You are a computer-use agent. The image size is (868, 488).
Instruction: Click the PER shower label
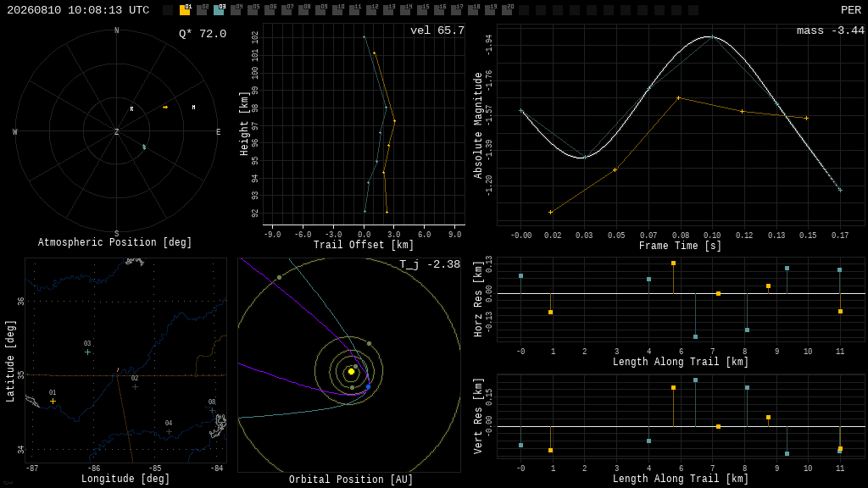tap(851, 10)
